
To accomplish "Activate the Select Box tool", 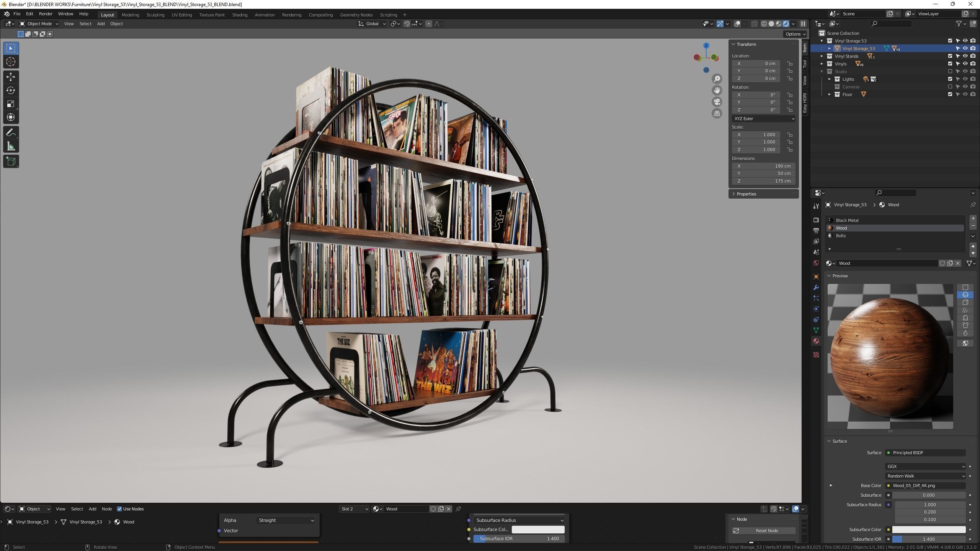I will point(11,48).
